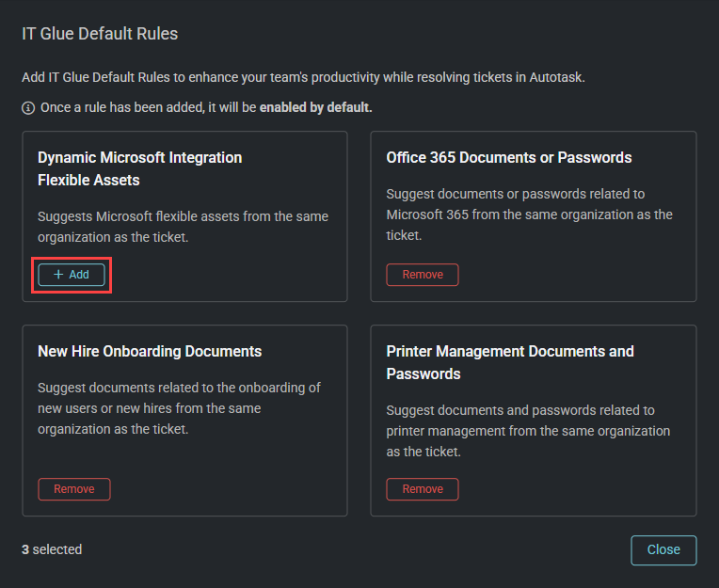Image resolution: width=719 pixels, height=588 pixels.
Task: Close the IT Glue Default Rules dialog
Action: coord(663,549)
